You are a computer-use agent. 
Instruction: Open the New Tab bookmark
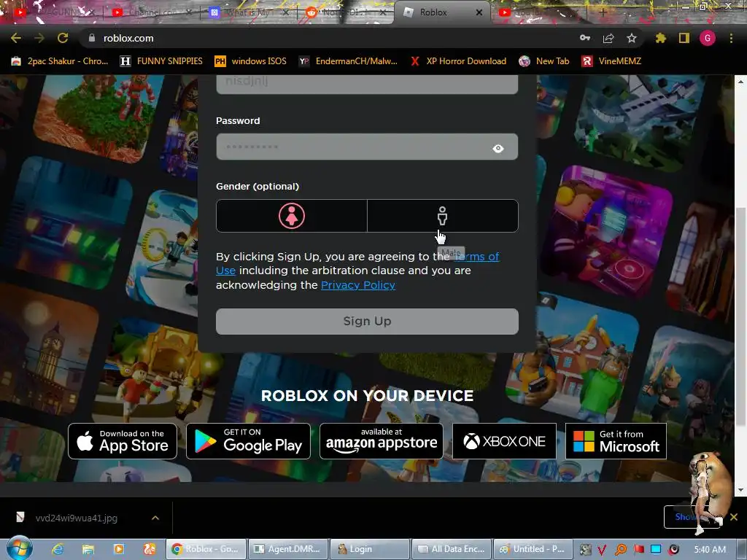544,61
